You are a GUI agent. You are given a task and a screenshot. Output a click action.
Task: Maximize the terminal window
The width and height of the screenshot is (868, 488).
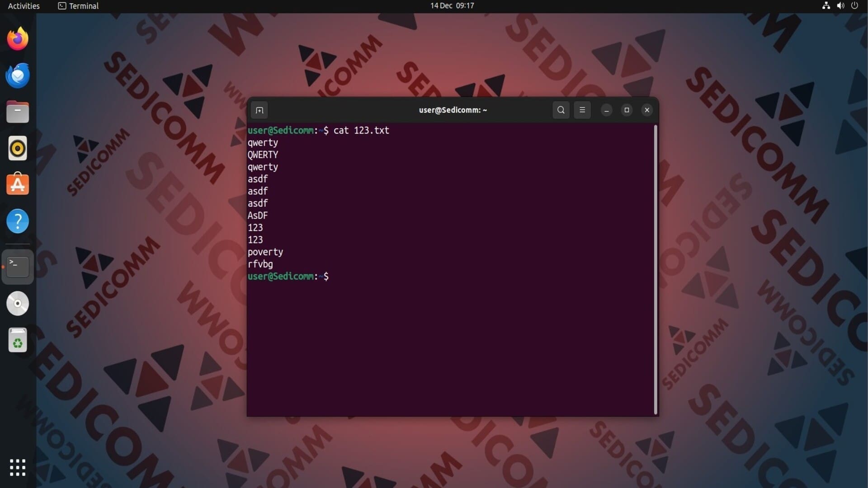click(x=627, y=110)
